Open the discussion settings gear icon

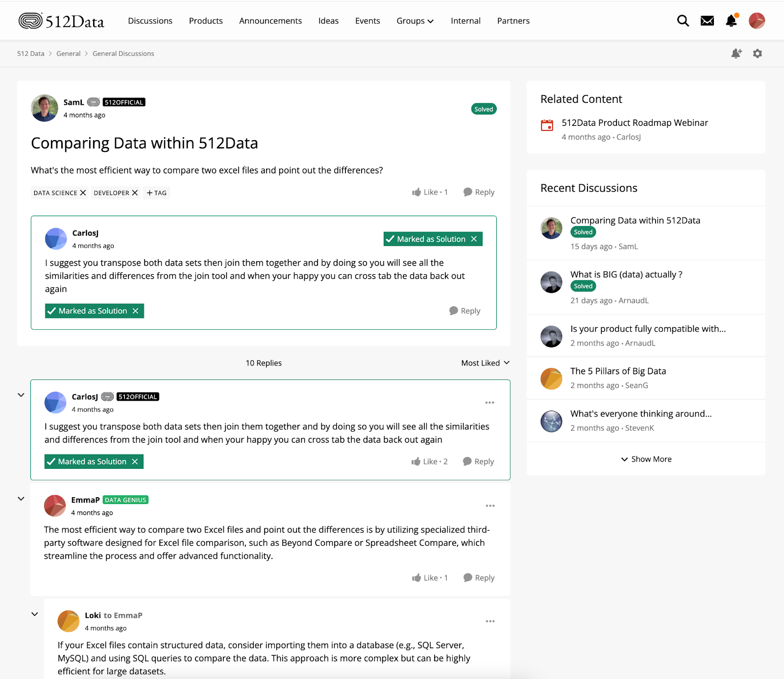(x=758, y=53)
